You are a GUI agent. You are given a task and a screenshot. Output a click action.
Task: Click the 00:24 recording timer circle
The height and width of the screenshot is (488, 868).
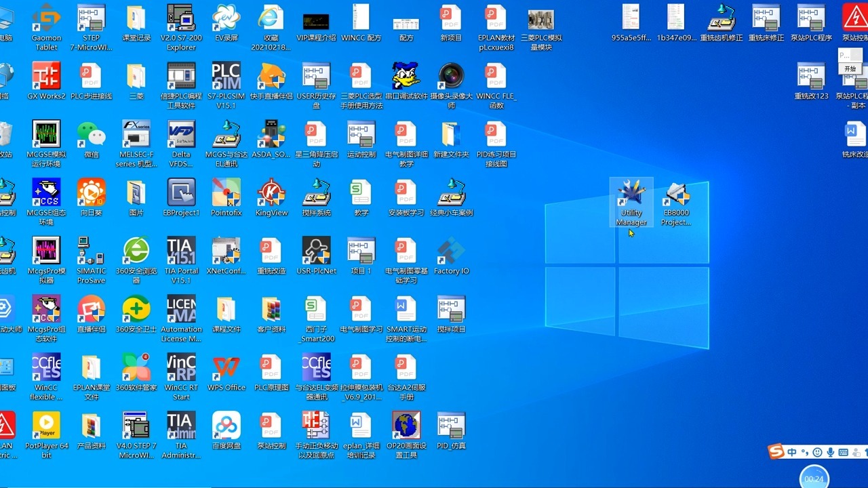pyautogui.click(x=814, y=478)
